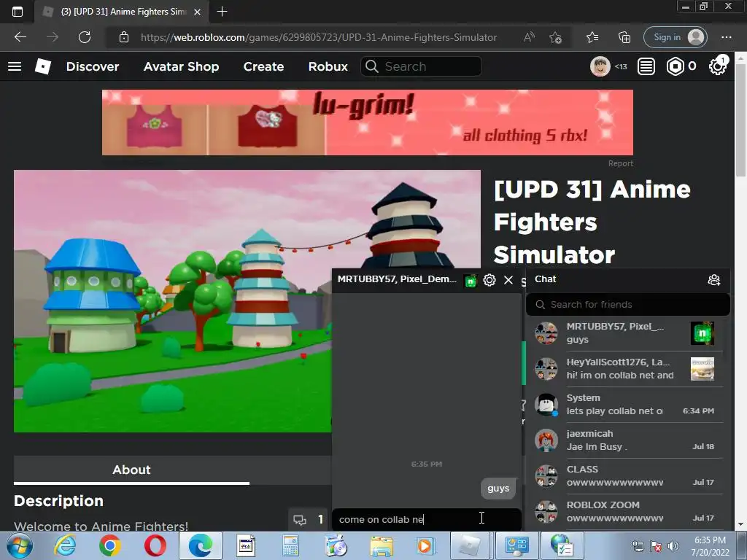Open jaexmicah conversation in chat list
This screenshot has height=560, width=747.
click(x=627, y=440)
